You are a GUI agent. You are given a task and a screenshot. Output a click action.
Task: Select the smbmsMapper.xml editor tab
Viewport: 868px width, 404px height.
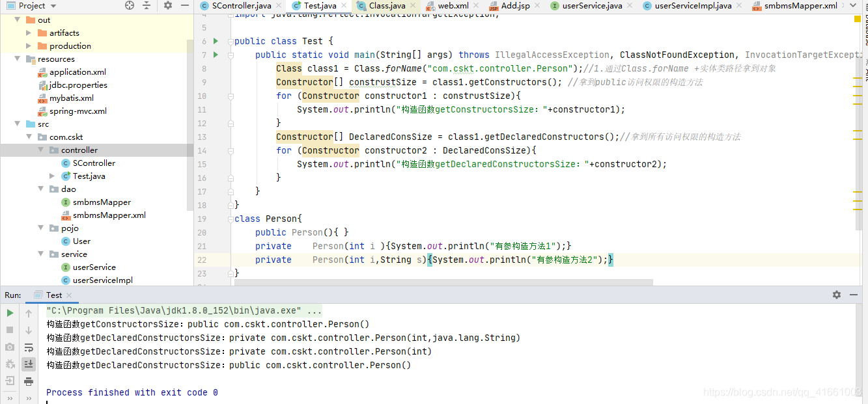(x=802, y=5)
